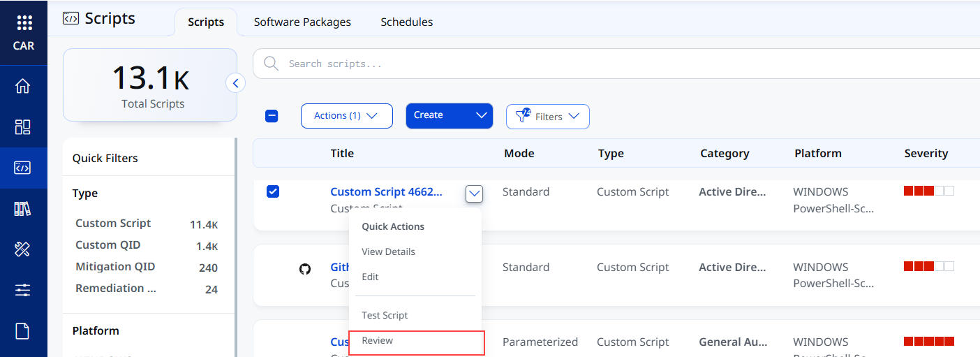Click the Quick Filters heading
This screenshot has height=357, width=980.
pos(105,158)
